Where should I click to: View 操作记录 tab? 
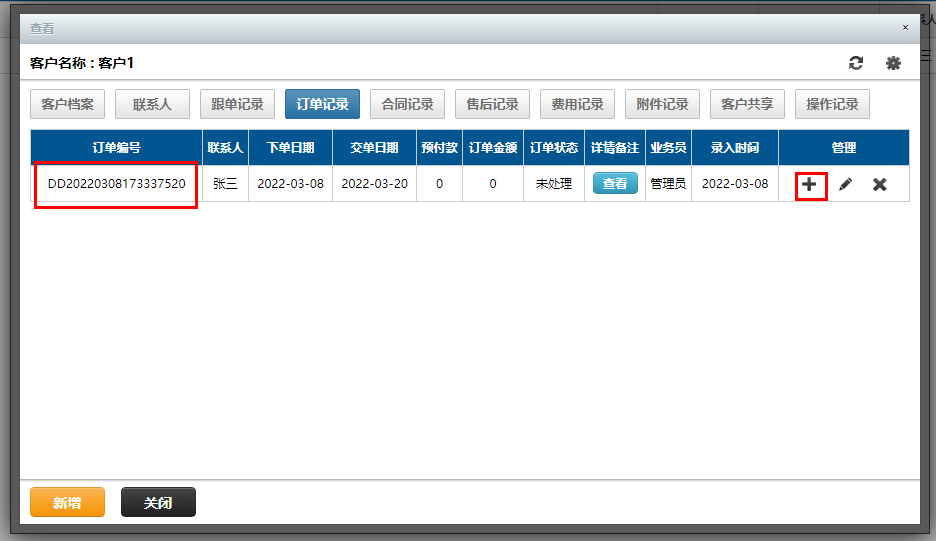832,104
